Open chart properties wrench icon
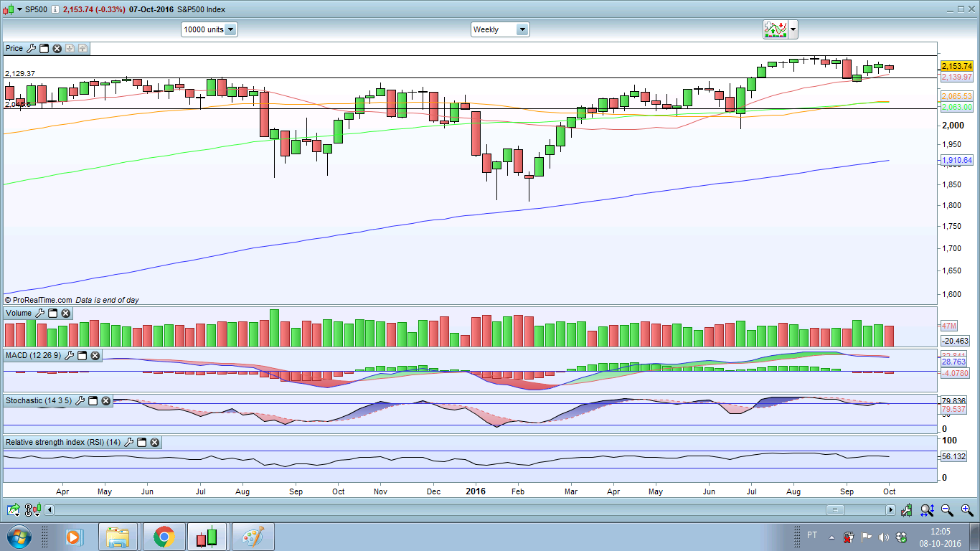 click(907, 510)
